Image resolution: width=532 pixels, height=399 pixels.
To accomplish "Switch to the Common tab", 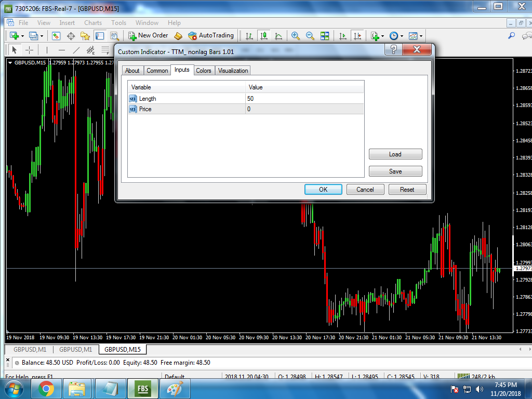I will tap(157, 71).
